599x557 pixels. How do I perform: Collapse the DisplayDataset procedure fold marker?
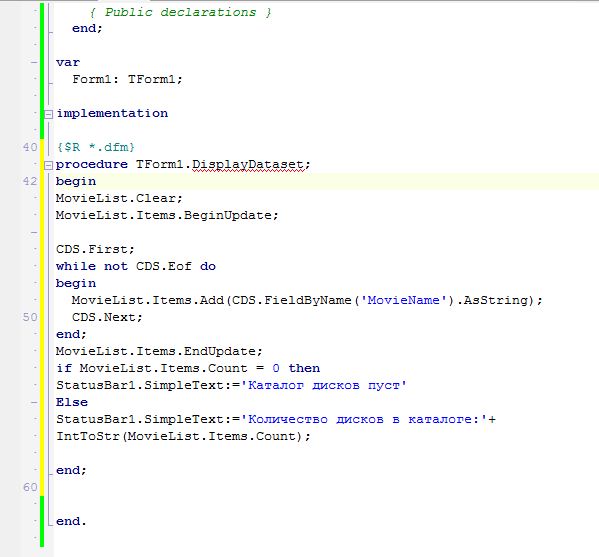(x=49, y=165)
